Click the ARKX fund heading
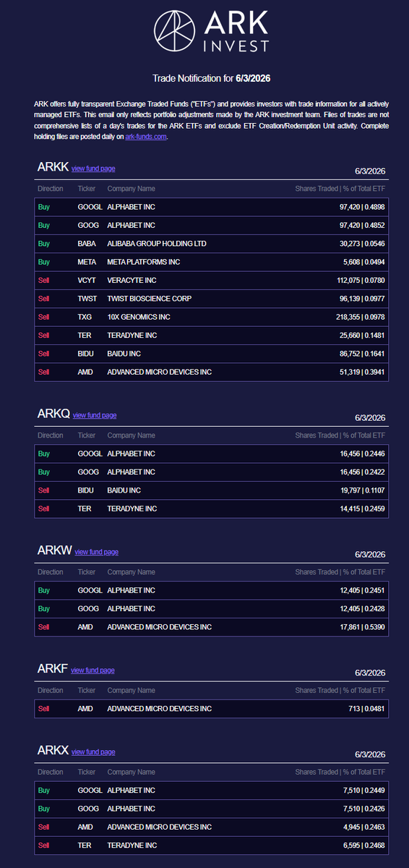 pos(53,750)
